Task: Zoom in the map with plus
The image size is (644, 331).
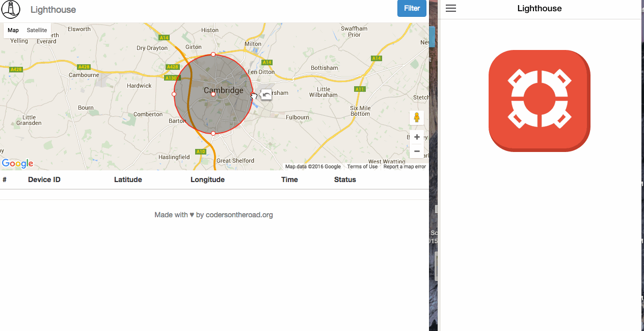Action: [x=417, y=137]
